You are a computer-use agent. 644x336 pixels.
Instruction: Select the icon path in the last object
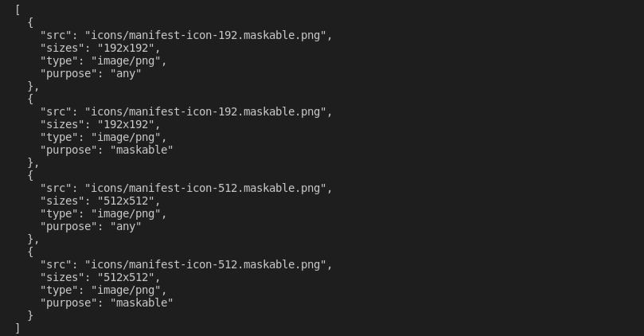click(x=208, y=264)
